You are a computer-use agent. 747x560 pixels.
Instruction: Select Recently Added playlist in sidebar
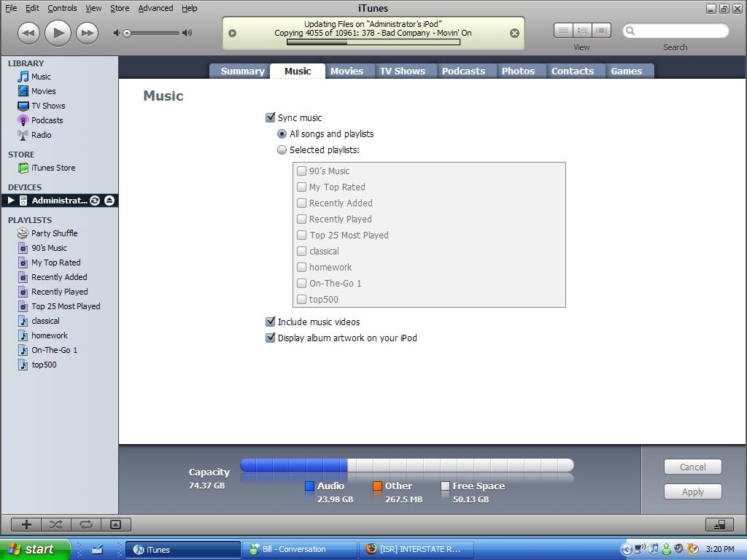(60, 277)
